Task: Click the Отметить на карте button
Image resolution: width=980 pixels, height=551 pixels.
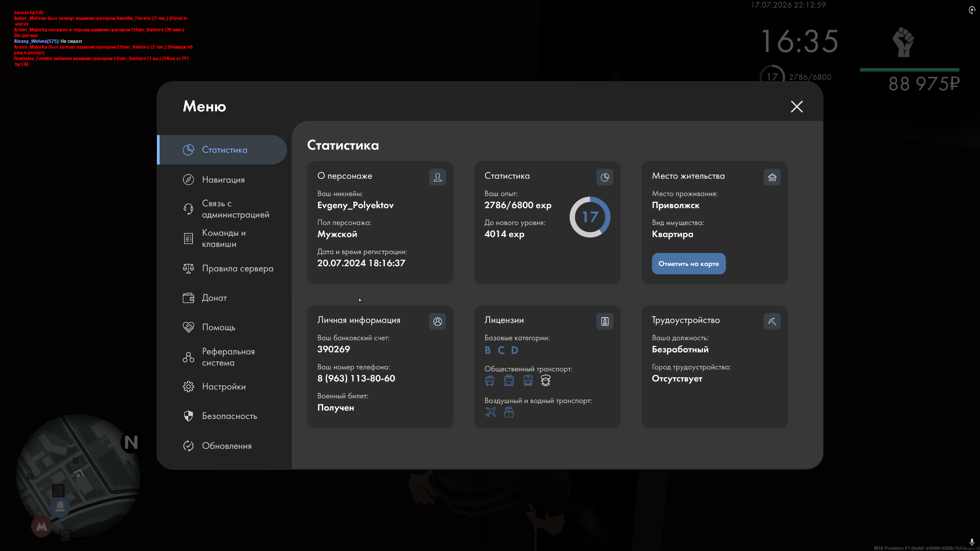Action: coord(689,264)
